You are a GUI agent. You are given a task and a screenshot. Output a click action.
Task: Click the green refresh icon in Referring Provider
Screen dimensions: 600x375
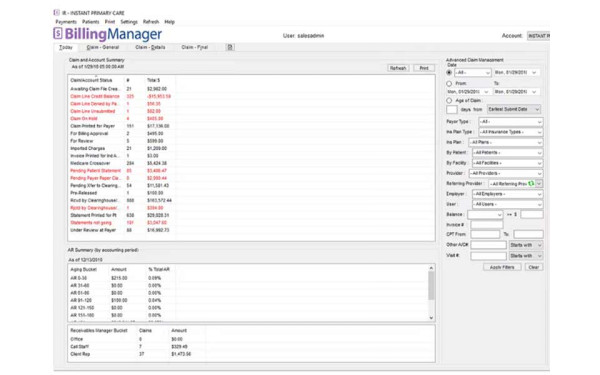(531, 184)
